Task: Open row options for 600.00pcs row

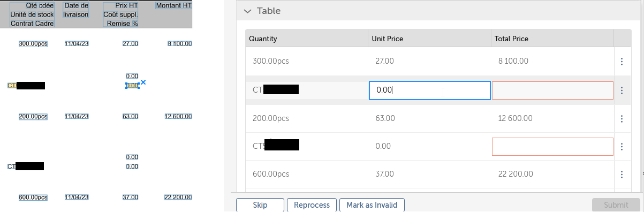Action: 622,174
